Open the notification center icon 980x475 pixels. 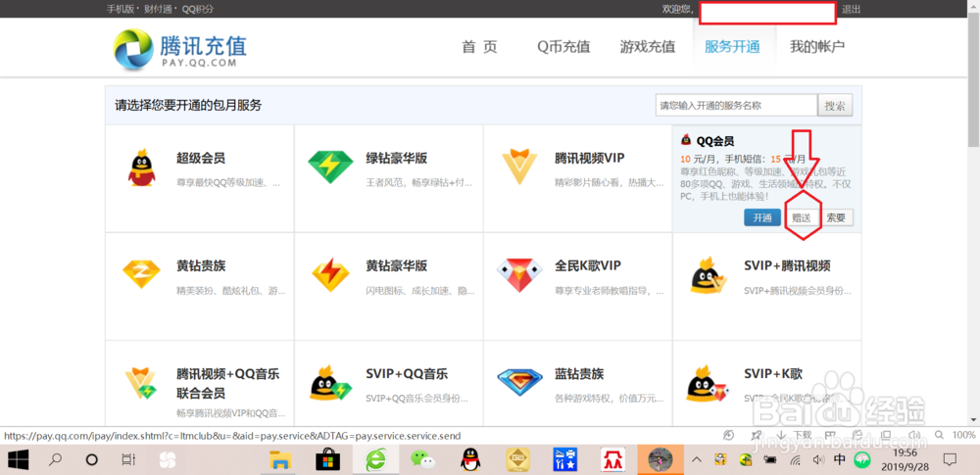click(x=950, y=460)
